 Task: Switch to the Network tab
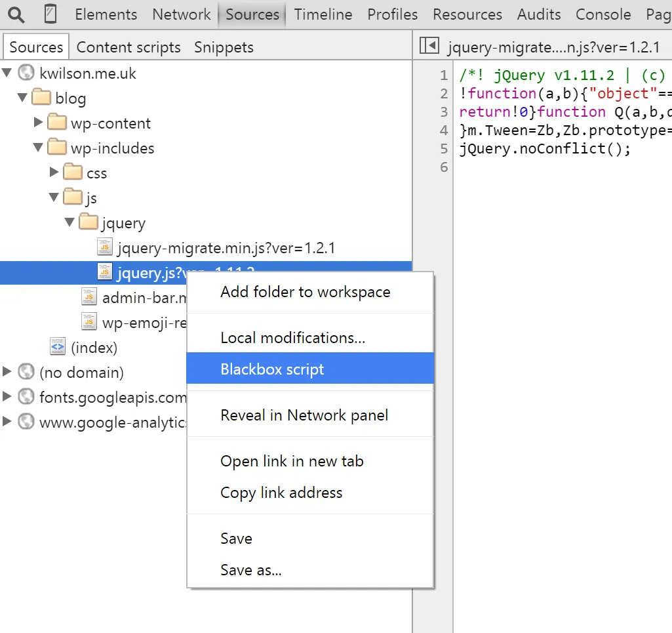coord(182,14)
